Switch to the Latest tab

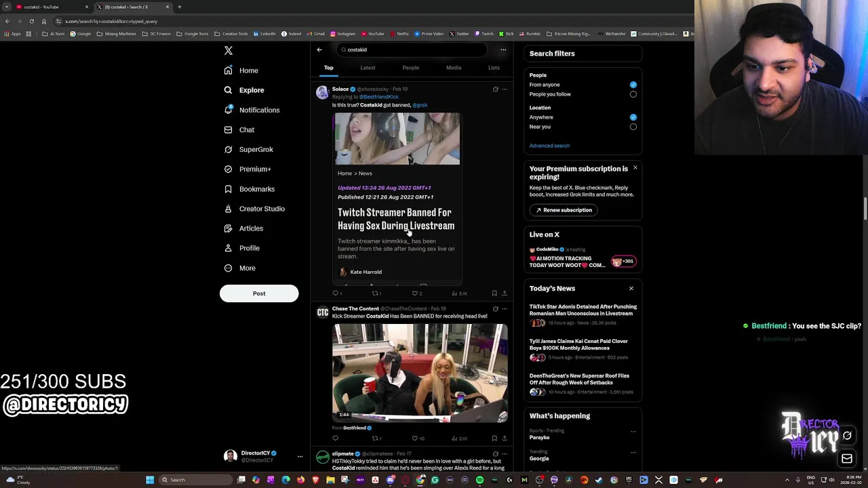368,68
